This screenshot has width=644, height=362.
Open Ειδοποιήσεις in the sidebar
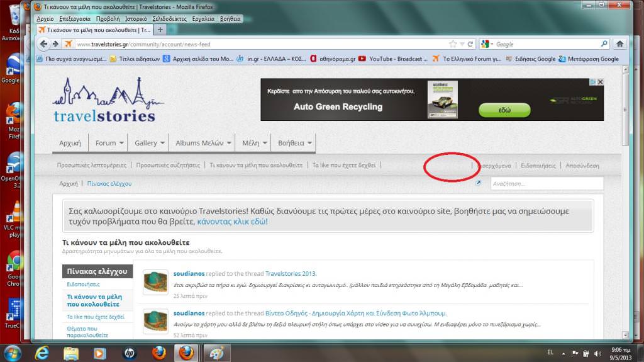[x=84, y=285]
